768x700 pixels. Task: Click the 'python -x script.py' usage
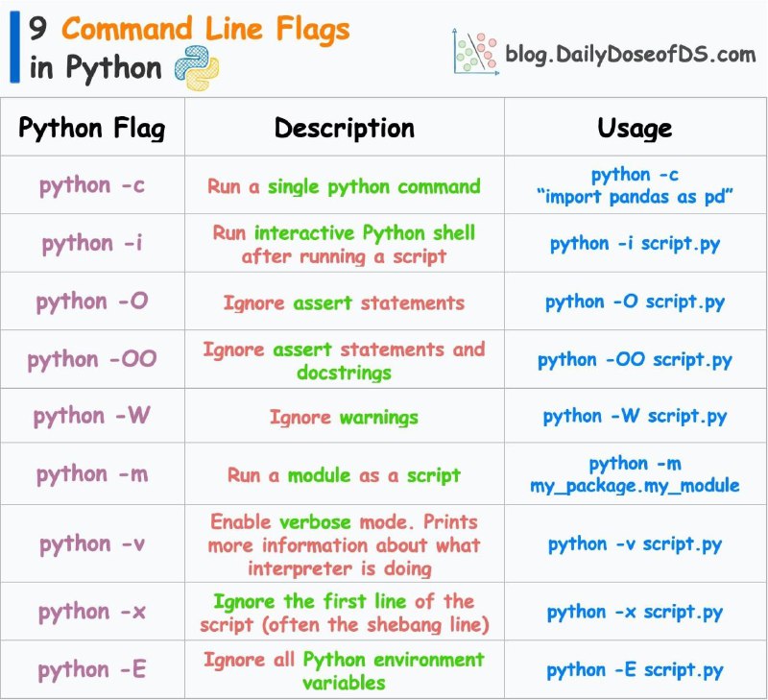coord(635,613)
